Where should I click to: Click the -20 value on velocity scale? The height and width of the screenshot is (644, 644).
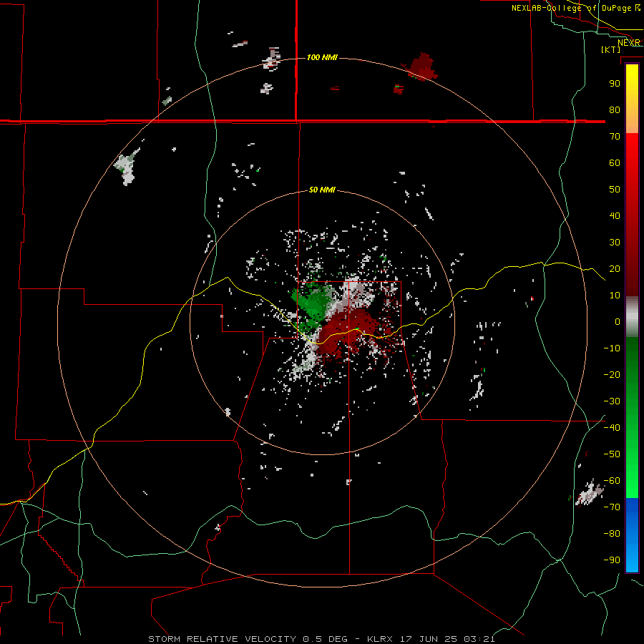point(612,374)
